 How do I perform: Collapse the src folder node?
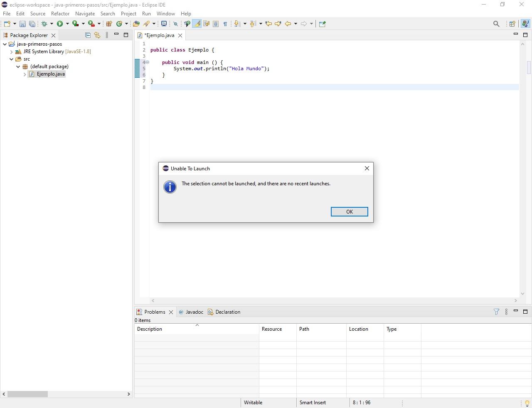pos(12,59)
